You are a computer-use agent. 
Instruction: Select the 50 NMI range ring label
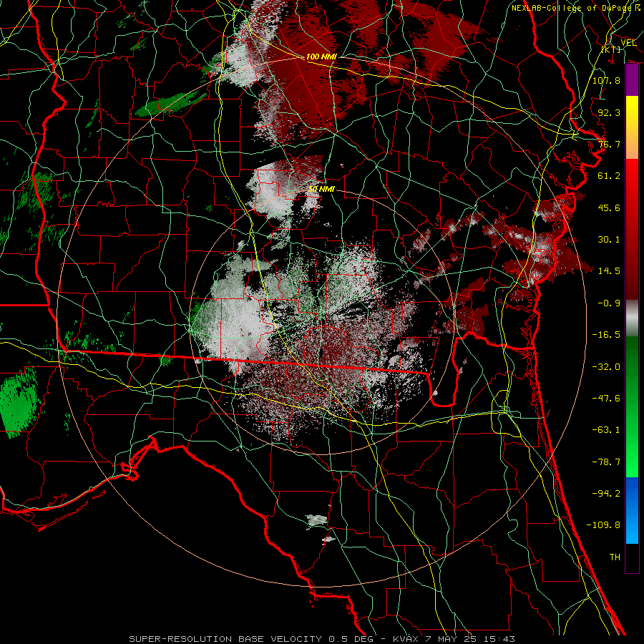click(x=321, y=189)
